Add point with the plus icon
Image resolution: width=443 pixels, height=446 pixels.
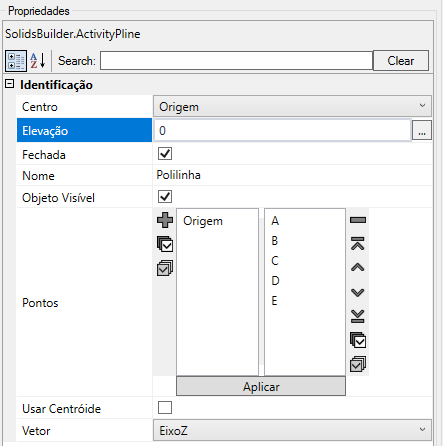tap(165, 220)
